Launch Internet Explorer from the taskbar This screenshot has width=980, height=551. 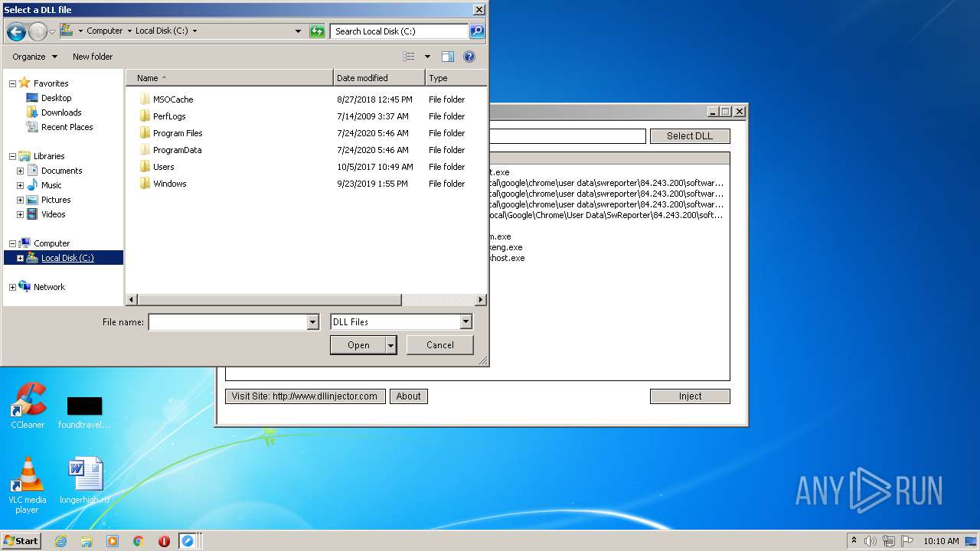tap(60, 541)
